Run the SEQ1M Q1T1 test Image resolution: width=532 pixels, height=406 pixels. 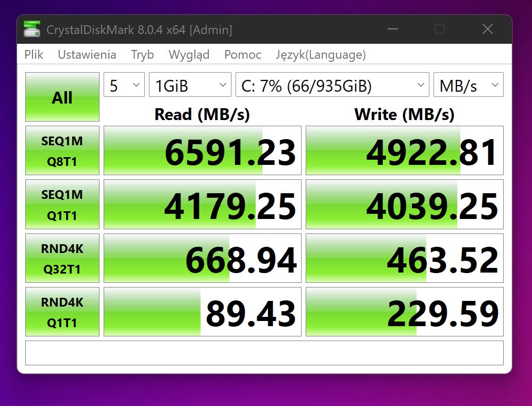point(62,205)
